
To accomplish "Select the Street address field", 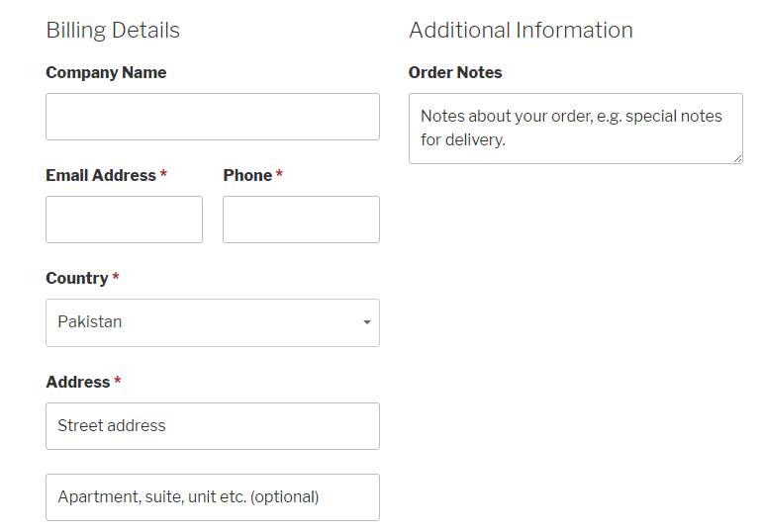I will (212, 426).
